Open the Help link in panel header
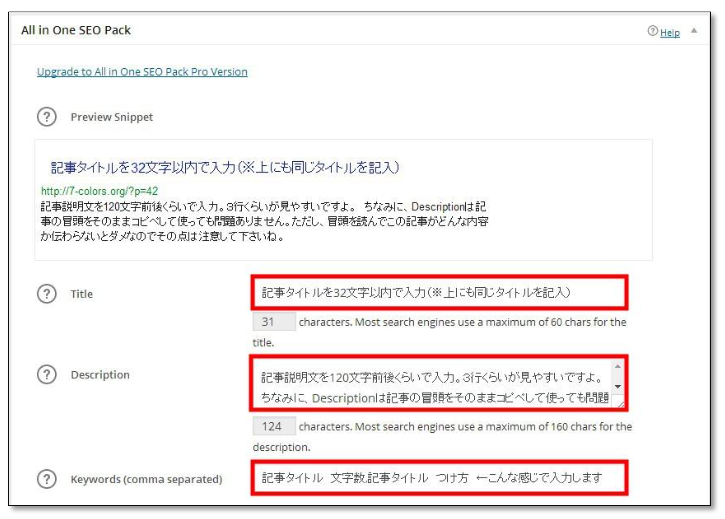The image size is (725, 519). (x=670, y=32)
